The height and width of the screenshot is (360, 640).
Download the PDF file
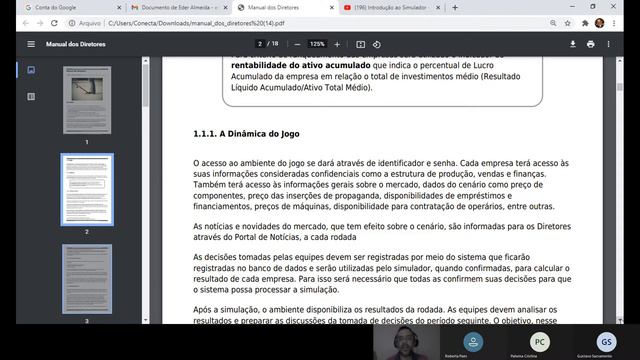point(573,44)
